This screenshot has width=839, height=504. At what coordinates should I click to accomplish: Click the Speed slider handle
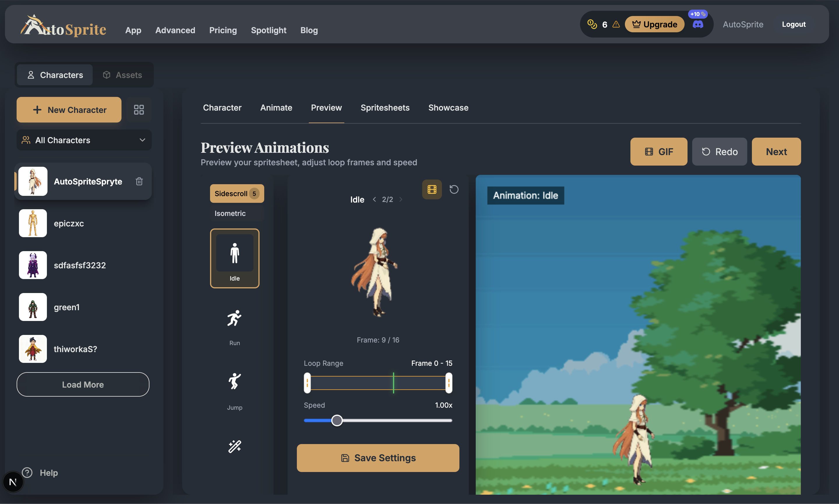337,420
